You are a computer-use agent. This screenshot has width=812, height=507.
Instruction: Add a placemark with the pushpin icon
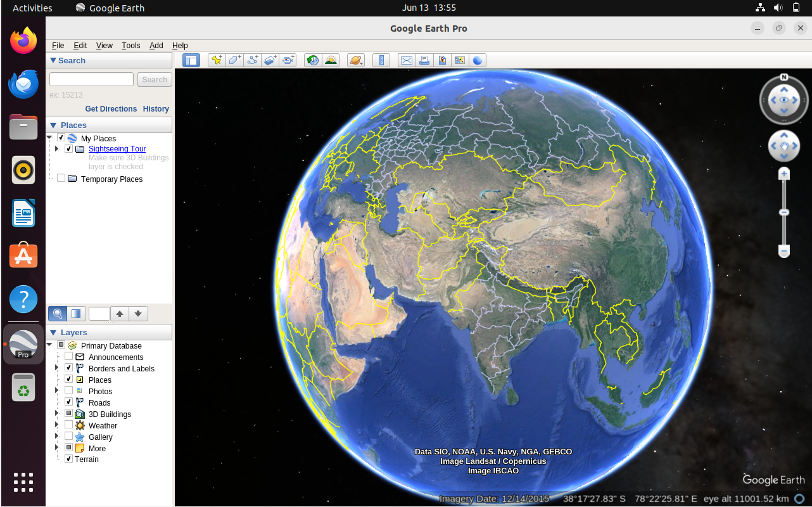(217, 60)
